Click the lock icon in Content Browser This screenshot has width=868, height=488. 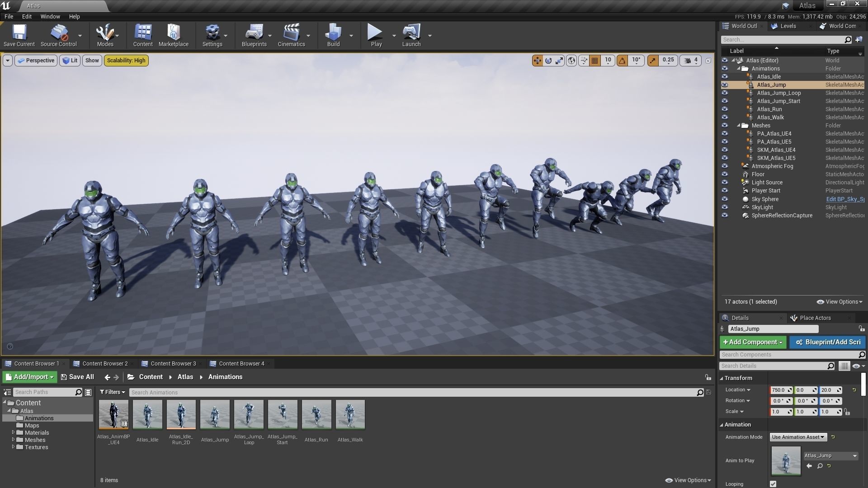pyautogui.click(x=708, y=377)
